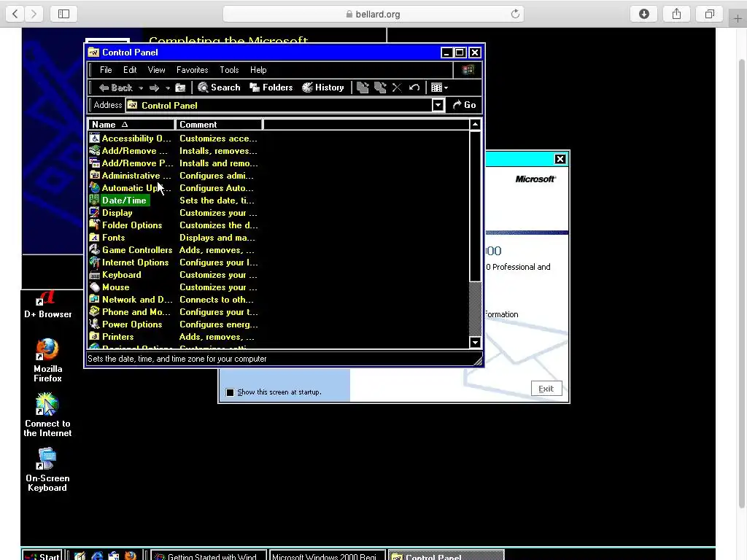Open the Forward history dropdown arrow

[x=168, y=88]
